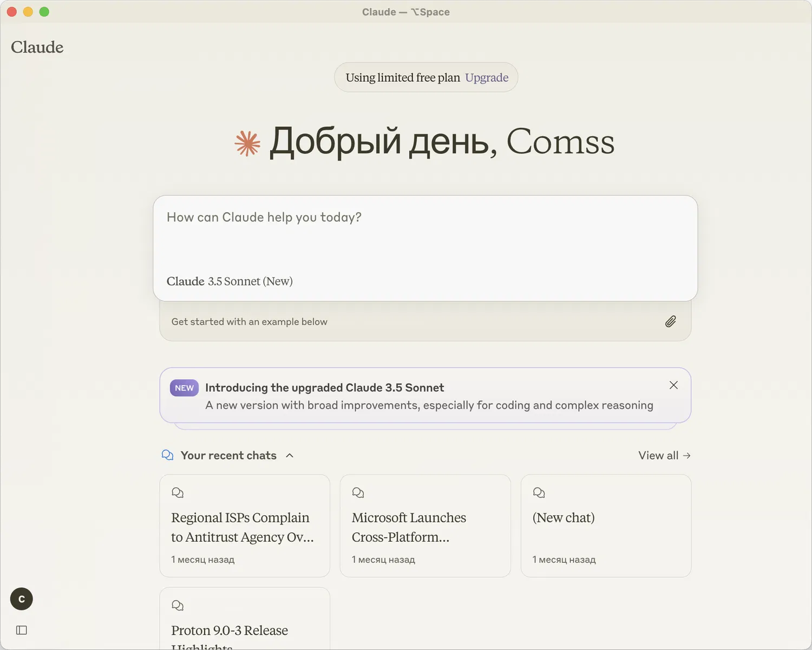Image resolution: width=812 pixels, height=650 pixels.
Task: Click the Introducing the upgraded Claude 3.5 Sonnet banner
Action: point(425,395)
